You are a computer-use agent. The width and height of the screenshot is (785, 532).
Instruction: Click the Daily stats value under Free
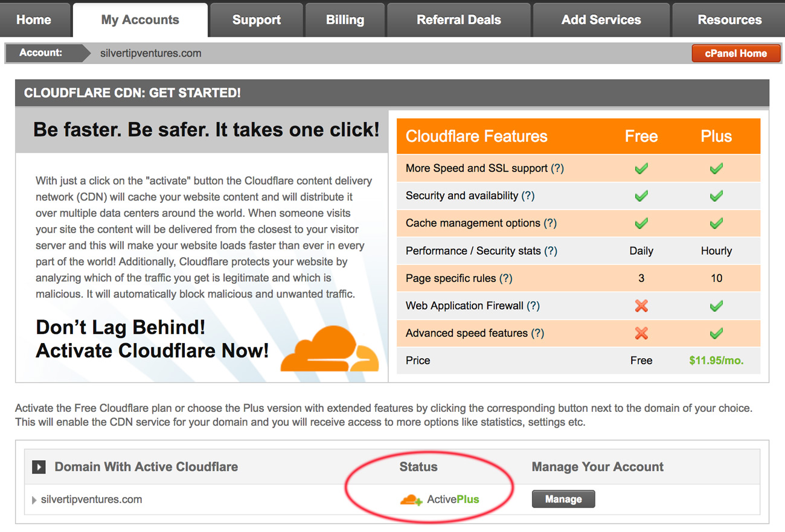641,251
